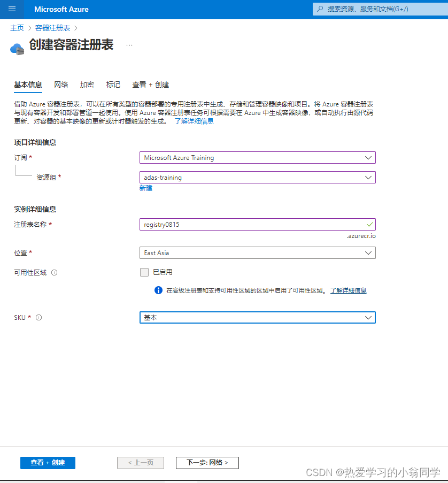
Task: Open 了解详细信息 link in description
Action: click(194, 121)
